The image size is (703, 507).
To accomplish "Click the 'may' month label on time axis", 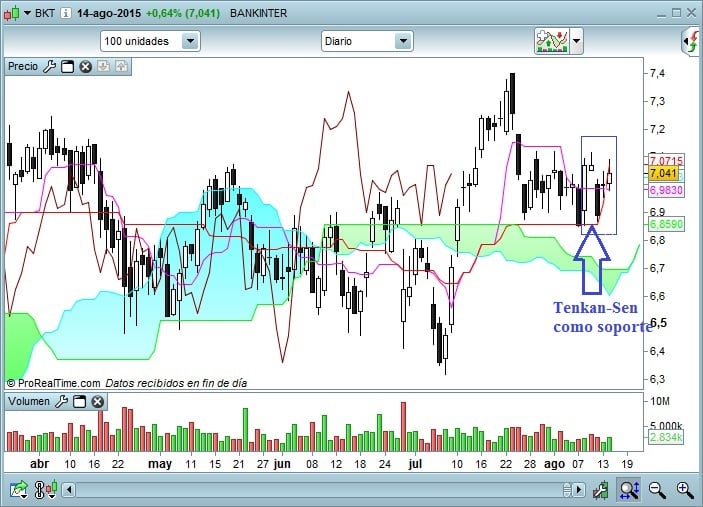I will coord(160,464).
